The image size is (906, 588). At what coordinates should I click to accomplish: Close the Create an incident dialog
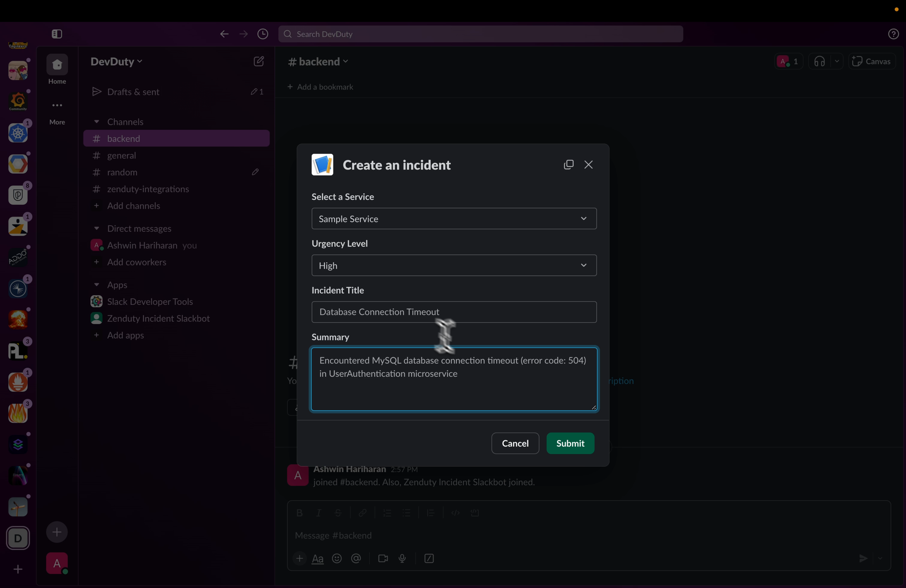(x=588, y=164)
